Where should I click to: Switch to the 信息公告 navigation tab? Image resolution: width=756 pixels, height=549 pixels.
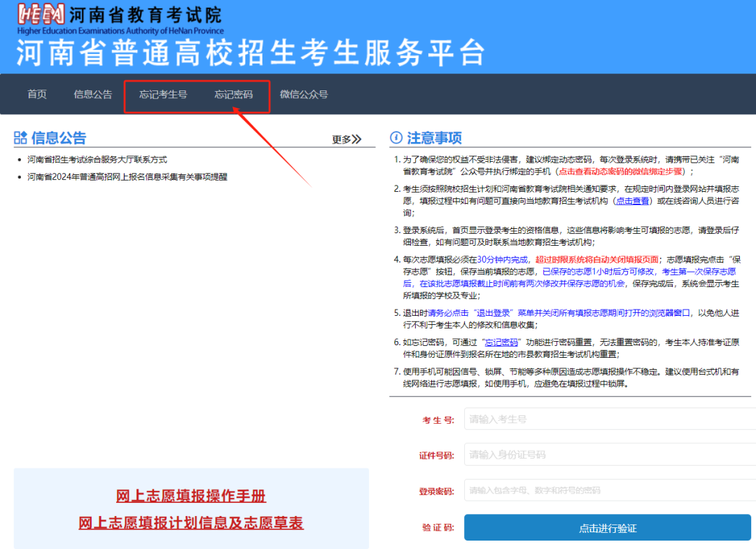point(92,95)
